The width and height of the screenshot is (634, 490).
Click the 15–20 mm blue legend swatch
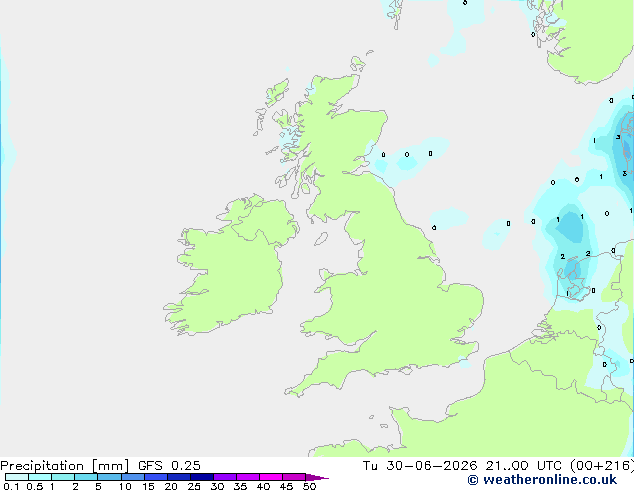click(x=156, y=477)
